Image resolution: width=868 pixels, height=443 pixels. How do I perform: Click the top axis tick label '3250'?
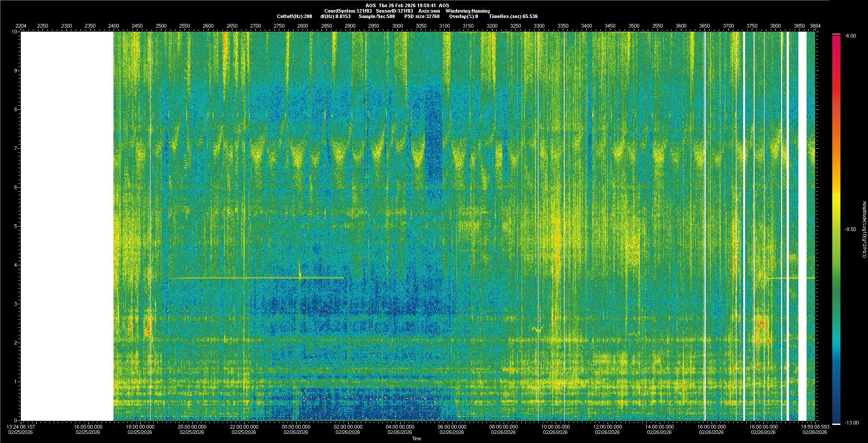516,26
